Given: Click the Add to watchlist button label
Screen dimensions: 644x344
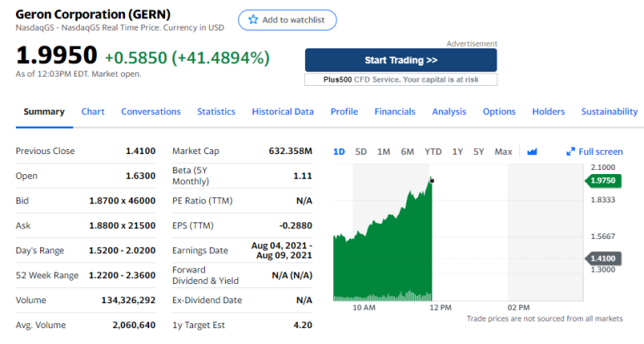Looking at the screenshot, I should coord(293,20).
